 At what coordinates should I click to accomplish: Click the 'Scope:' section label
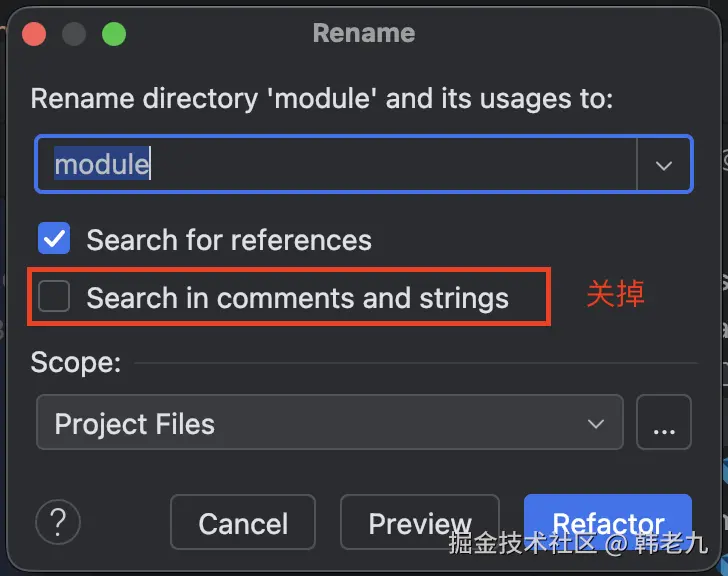pos(76,362)
